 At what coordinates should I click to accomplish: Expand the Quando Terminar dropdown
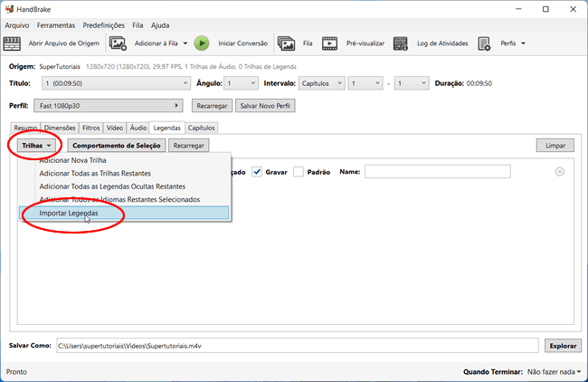tap(554, 371)
